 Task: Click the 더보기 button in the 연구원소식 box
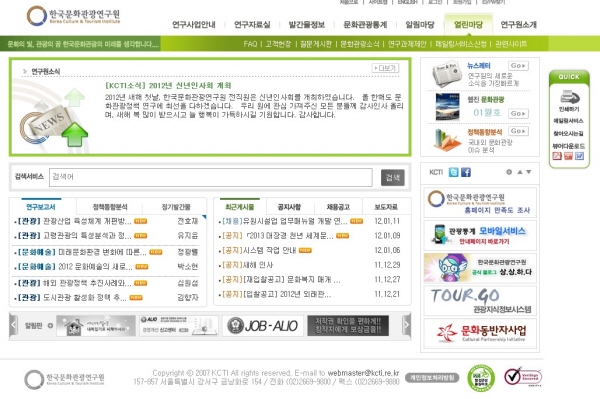[386, 68]
